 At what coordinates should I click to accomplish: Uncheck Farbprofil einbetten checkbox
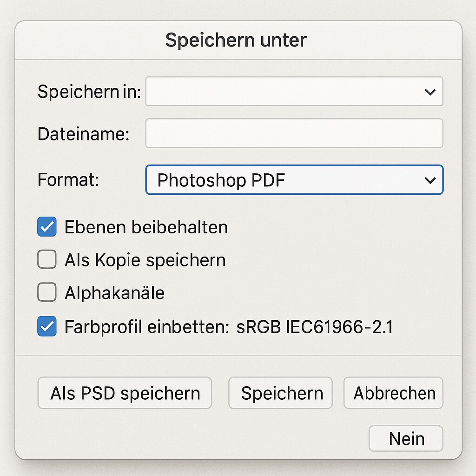[x=47, y=326]
